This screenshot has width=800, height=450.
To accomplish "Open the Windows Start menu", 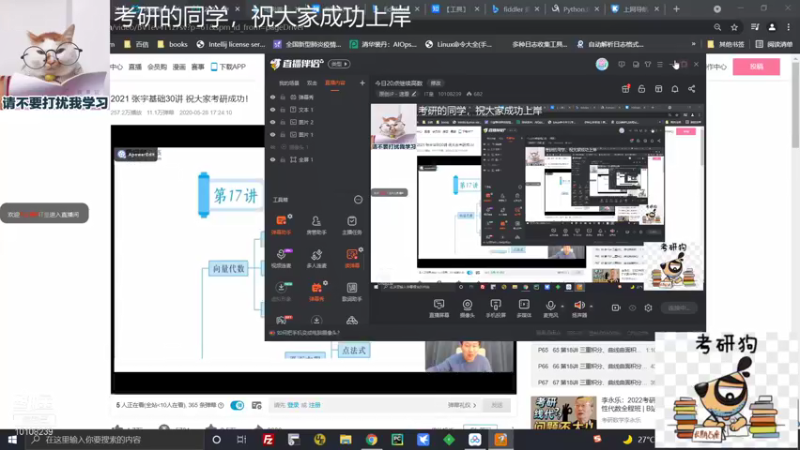I will (x=12, y=439).
